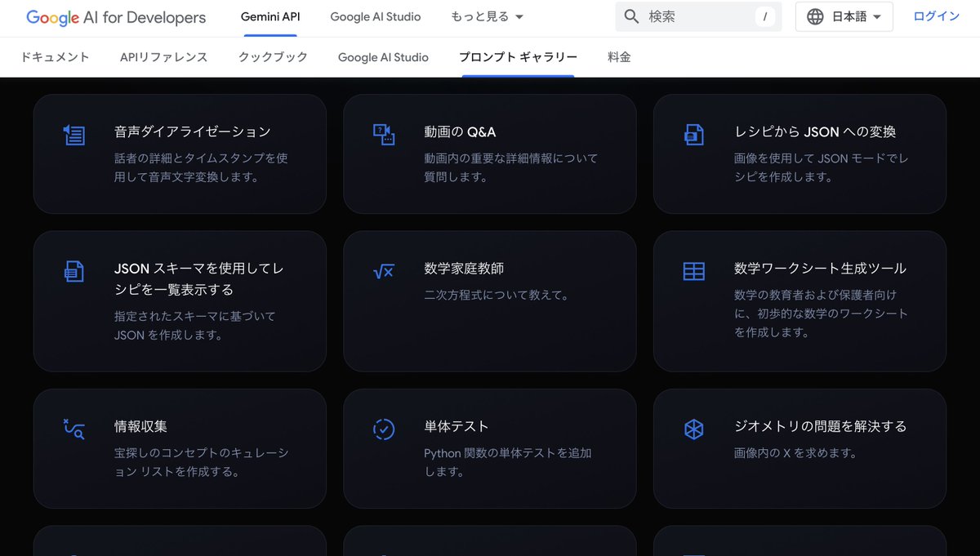Image resolution: width=980 pixels, height=556 pixels.
Task: Switch to the ドキュメント tab
Action: 54,56
